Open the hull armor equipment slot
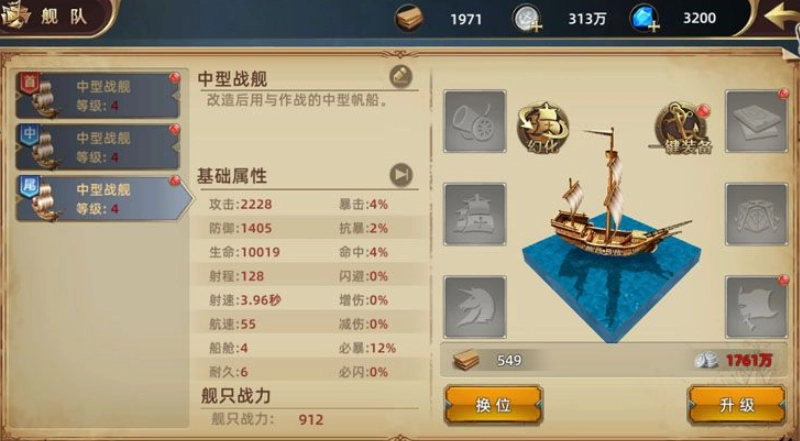The image size is (800, 441). [x=757, y=214]
